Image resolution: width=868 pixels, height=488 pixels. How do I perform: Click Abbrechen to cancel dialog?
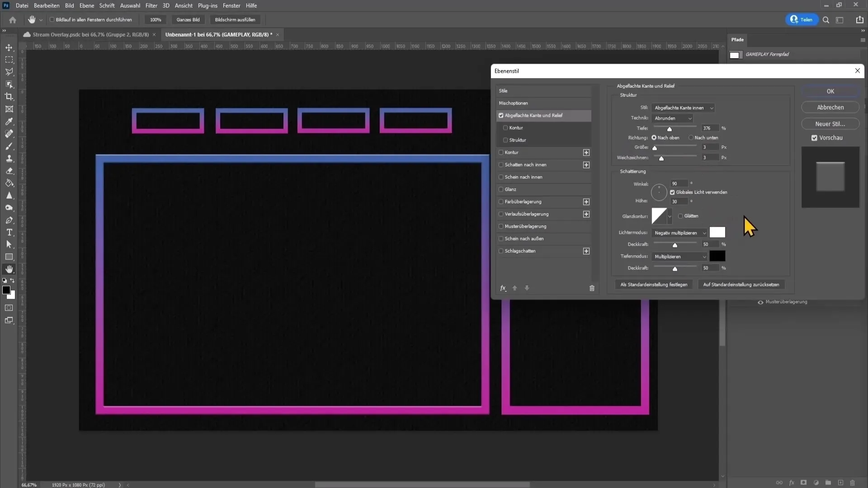tap(830, 108)
